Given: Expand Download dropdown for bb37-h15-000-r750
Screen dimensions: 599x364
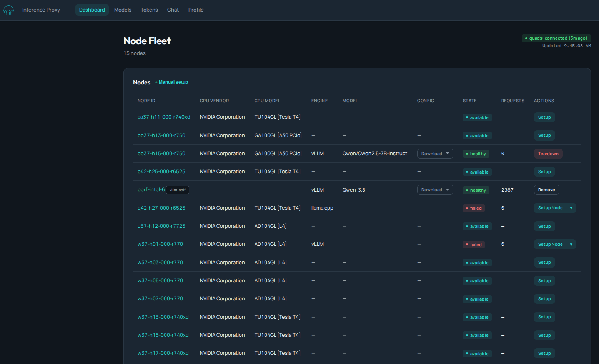Looking at the screenshot, I should pyautogui.click(x=435, y=154).
